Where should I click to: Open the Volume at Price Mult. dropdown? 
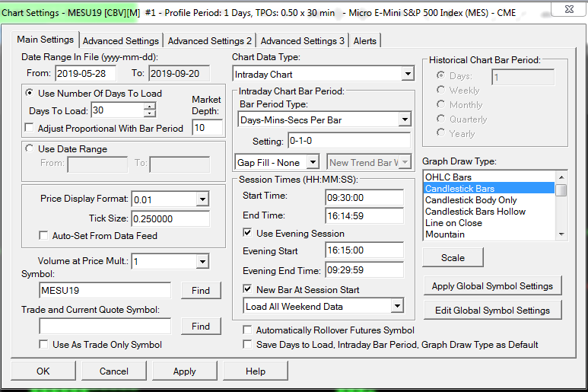tap(202, 261)
